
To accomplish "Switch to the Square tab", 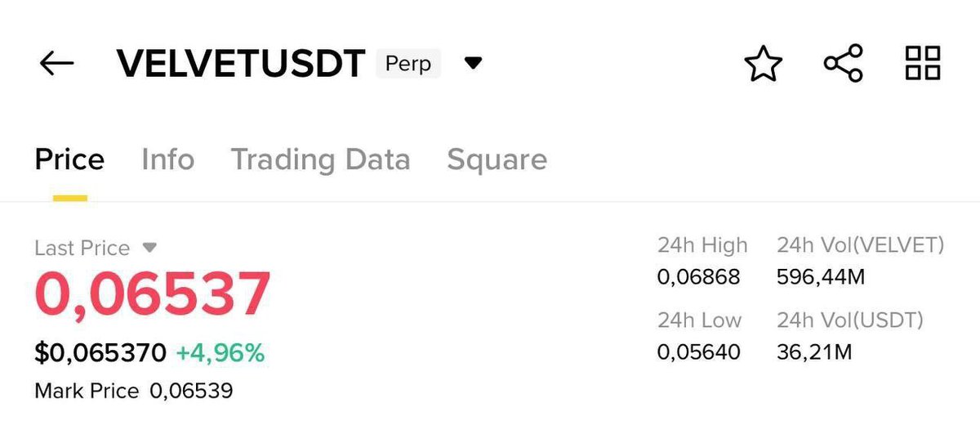I will [x=497, y=159].
